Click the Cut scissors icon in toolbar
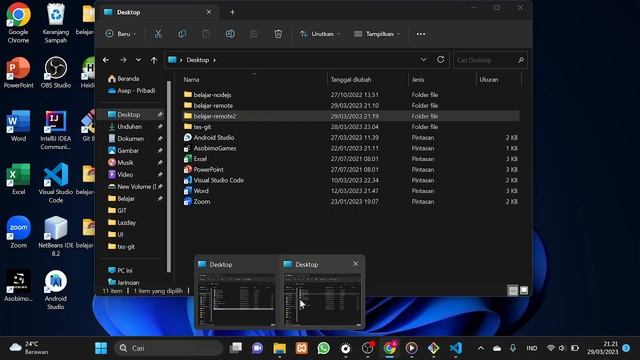640x360 pixels. (x=158, y=34)
